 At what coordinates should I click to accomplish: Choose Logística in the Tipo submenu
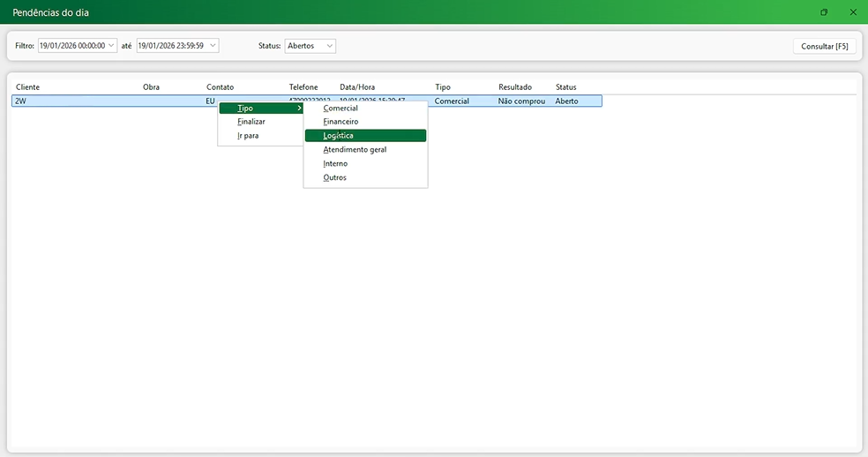tap(339, 136)
